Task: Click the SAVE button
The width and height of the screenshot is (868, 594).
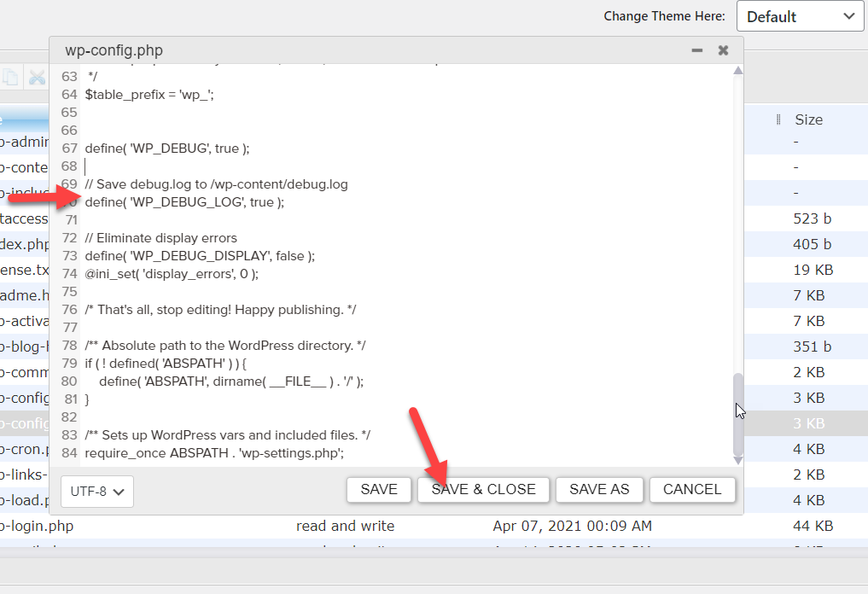Action: (379, 489)
